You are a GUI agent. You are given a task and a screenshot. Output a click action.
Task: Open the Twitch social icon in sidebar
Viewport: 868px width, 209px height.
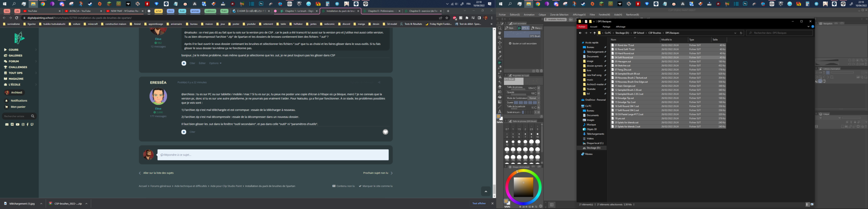(x=32, y=124)
